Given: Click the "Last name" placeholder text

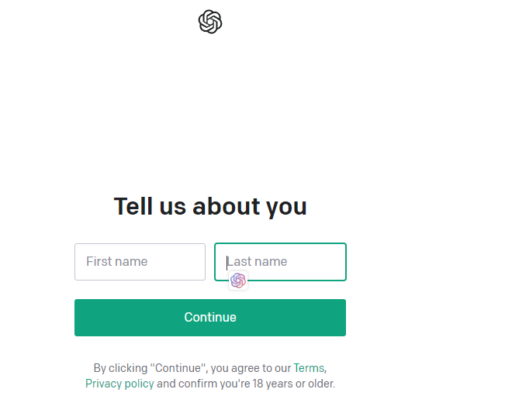Looking at the screenshot, I should click(258, 262).
